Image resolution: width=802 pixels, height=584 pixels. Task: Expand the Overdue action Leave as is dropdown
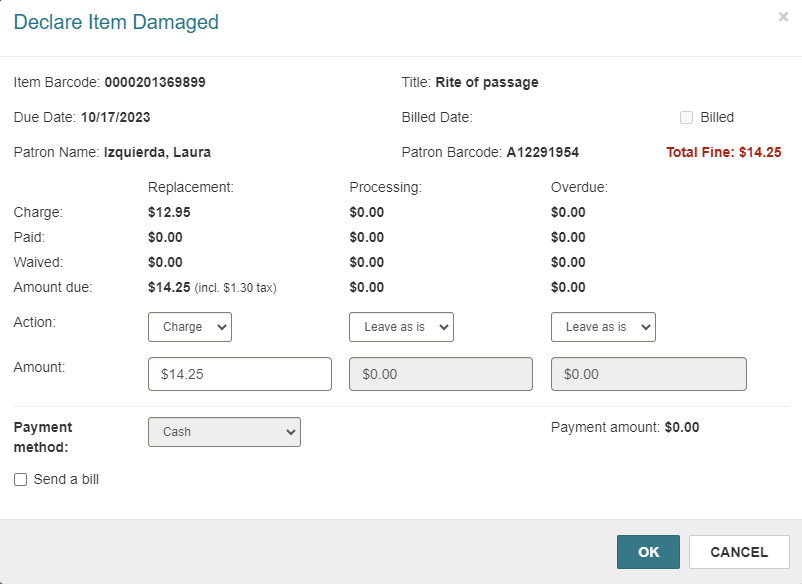coord(603,327)
